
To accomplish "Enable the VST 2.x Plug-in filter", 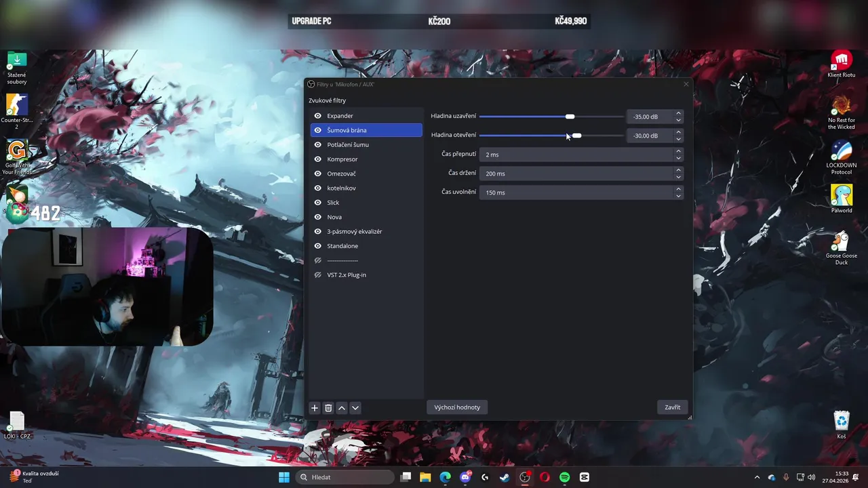I will coord(317,274).
